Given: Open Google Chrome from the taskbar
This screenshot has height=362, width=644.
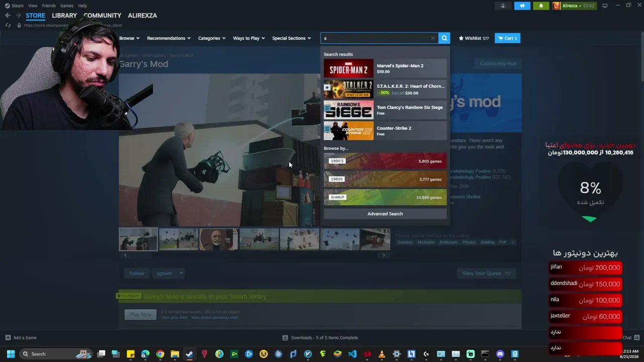Looking at the screenshot, I should click(160, 354).
